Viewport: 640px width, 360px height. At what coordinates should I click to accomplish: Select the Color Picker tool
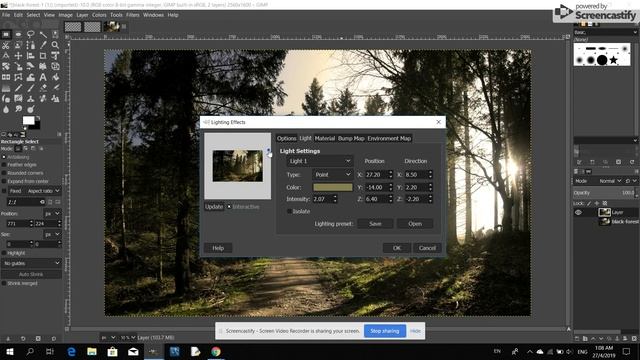[x=43, y=45]
